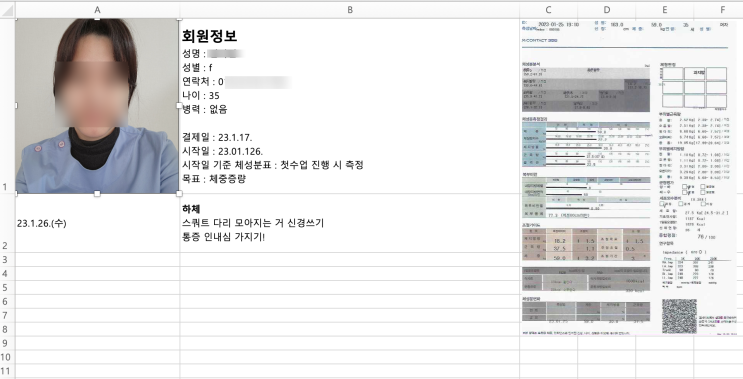Click the body composition report image

tap(629, 178)
